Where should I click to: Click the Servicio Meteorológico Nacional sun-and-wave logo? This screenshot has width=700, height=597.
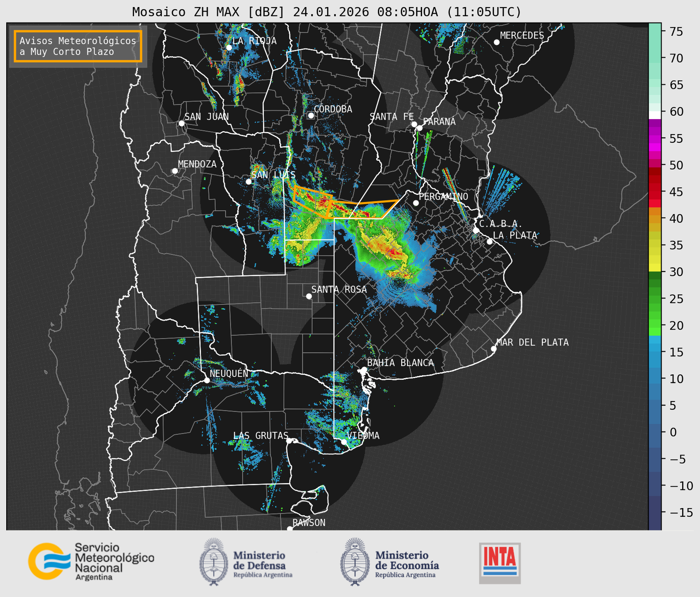pyautogui.click(x=49, y=561)
